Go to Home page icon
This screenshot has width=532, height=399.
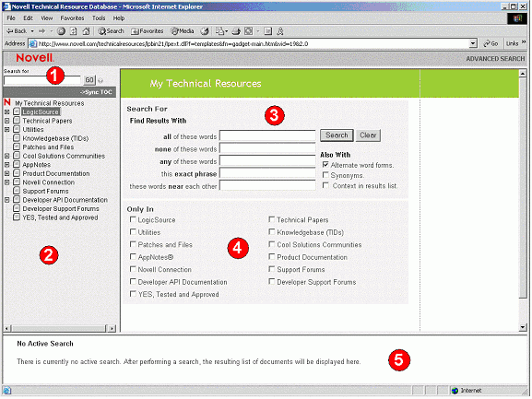86,31
